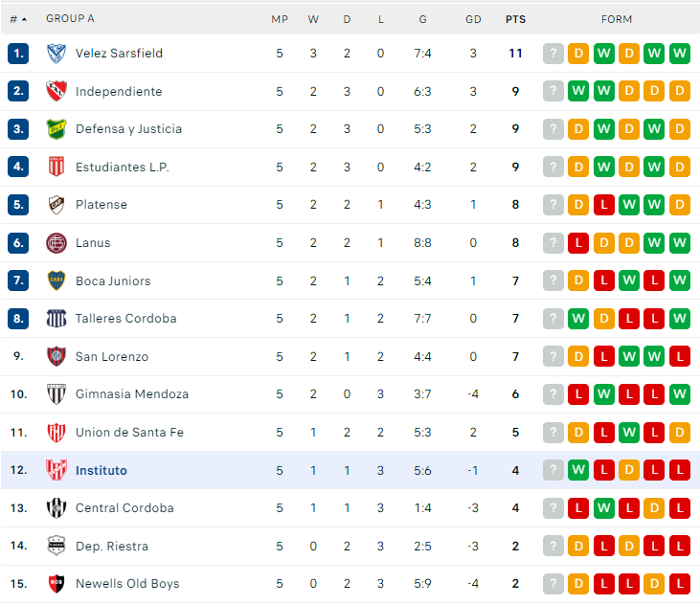Open Union de Santa Fe link
Screen dimensions: 700x605
pos(129,433)
